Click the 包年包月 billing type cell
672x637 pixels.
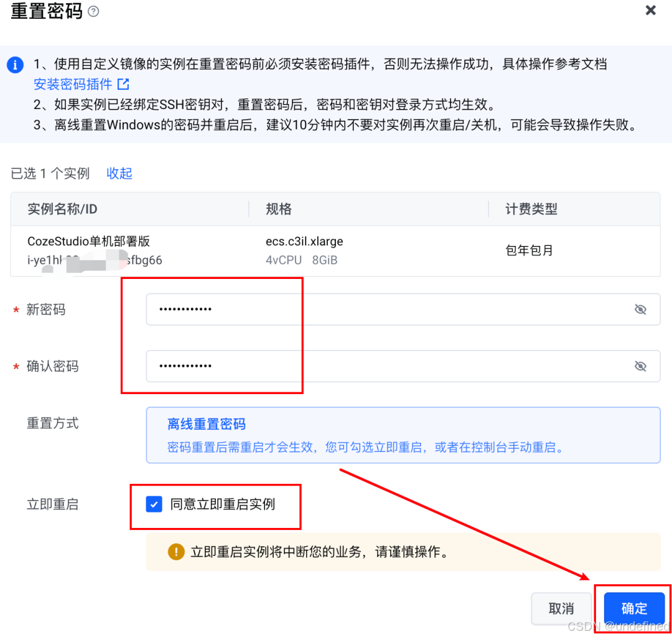530,250
